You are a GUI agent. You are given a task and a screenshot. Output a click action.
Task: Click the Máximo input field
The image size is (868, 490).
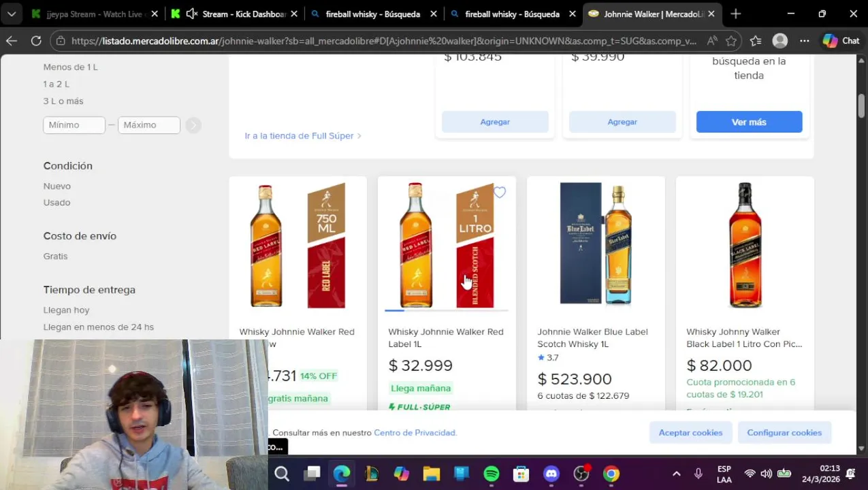149,125
